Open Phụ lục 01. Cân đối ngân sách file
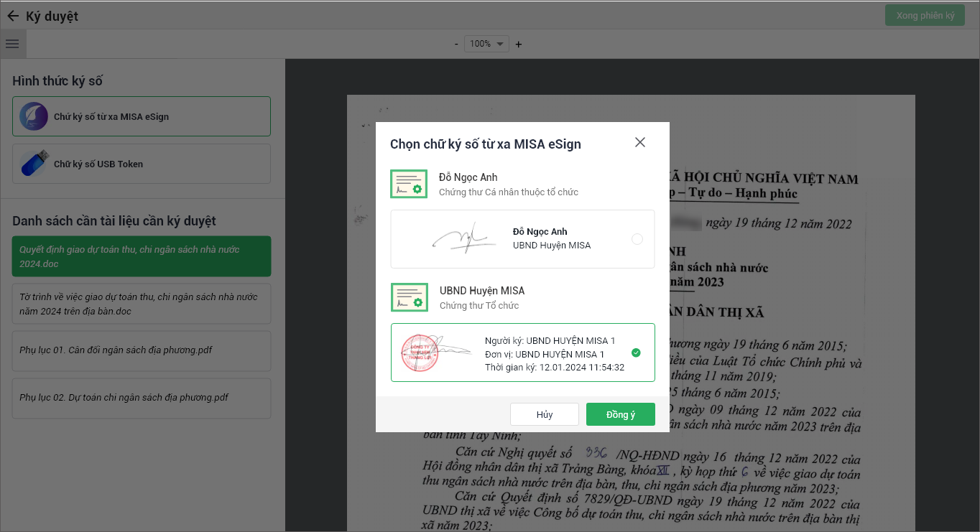Viewport: 980px width, 532px height. pos(142,350)
